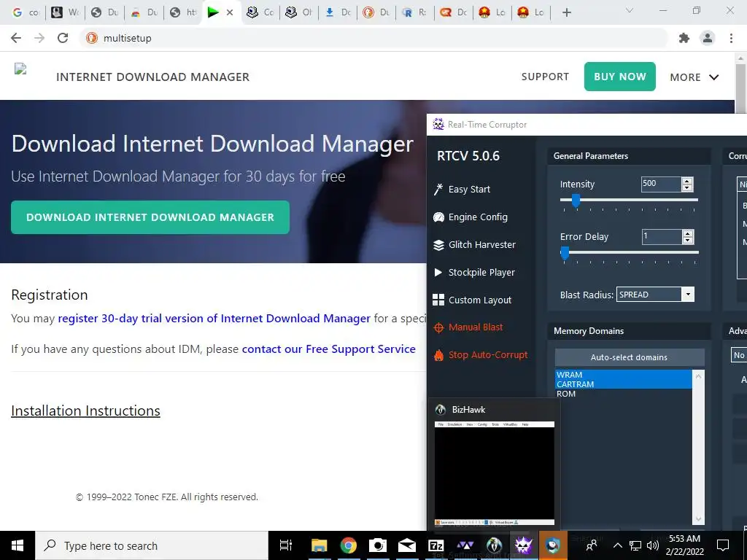Click the SUPPORT link in the site header
747x560 pixels.
545,77
